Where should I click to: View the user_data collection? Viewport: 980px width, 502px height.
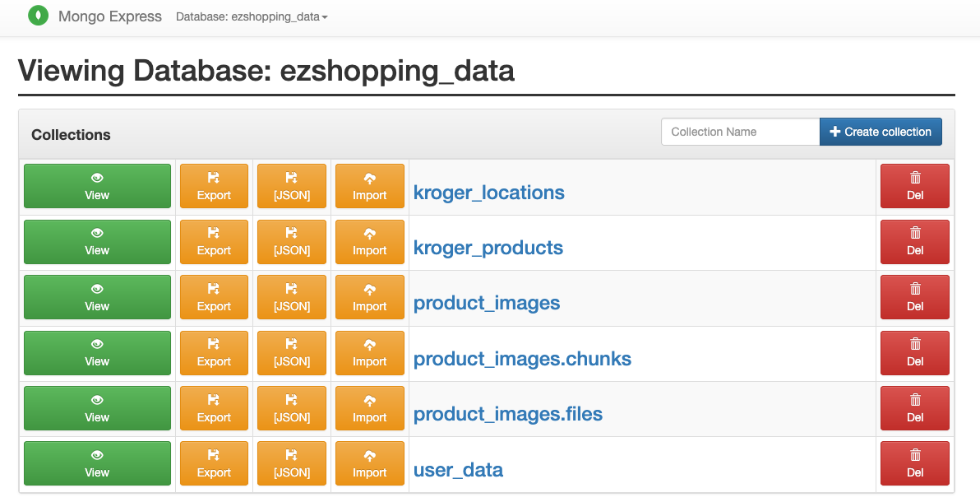click(x=97, y=463)
